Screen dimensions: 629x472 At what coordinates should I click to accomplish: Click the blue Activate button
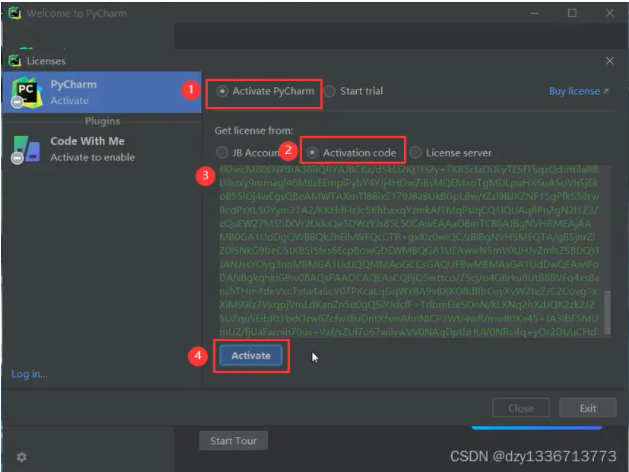tap(251, 356)
